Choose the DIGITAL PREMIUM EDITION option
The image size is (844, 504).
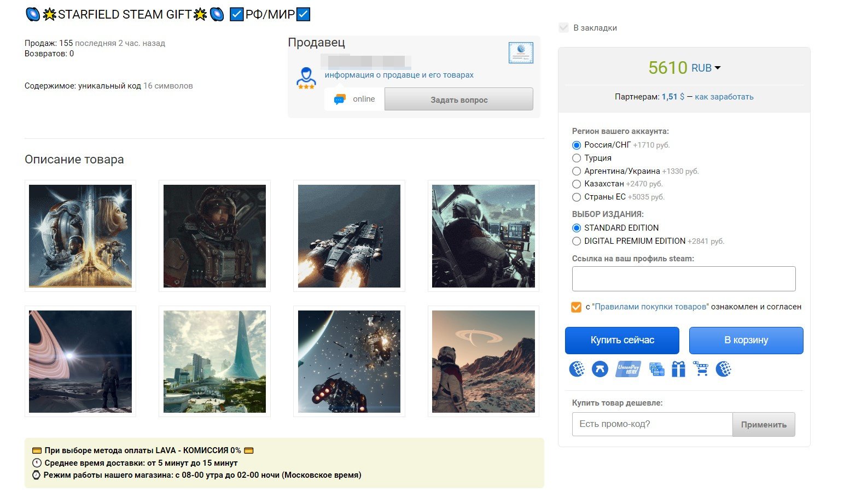pyautogui.click(x=577, y=241)
